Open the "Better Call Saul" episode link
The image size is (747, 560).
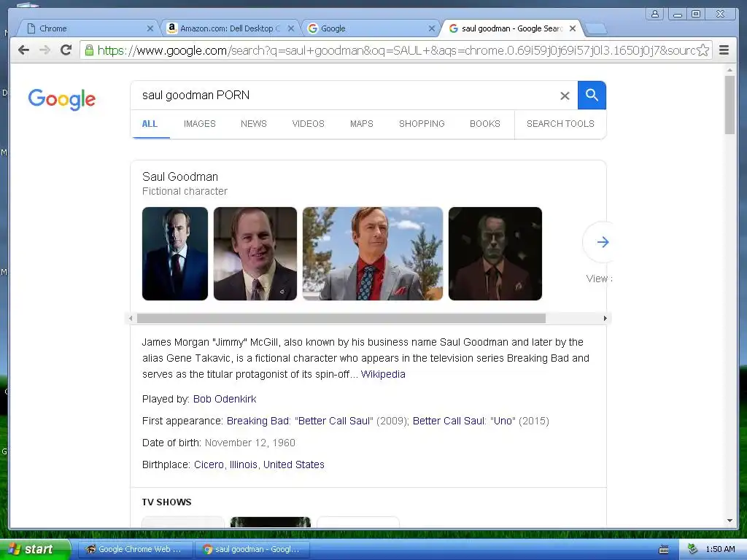point(334,421)
